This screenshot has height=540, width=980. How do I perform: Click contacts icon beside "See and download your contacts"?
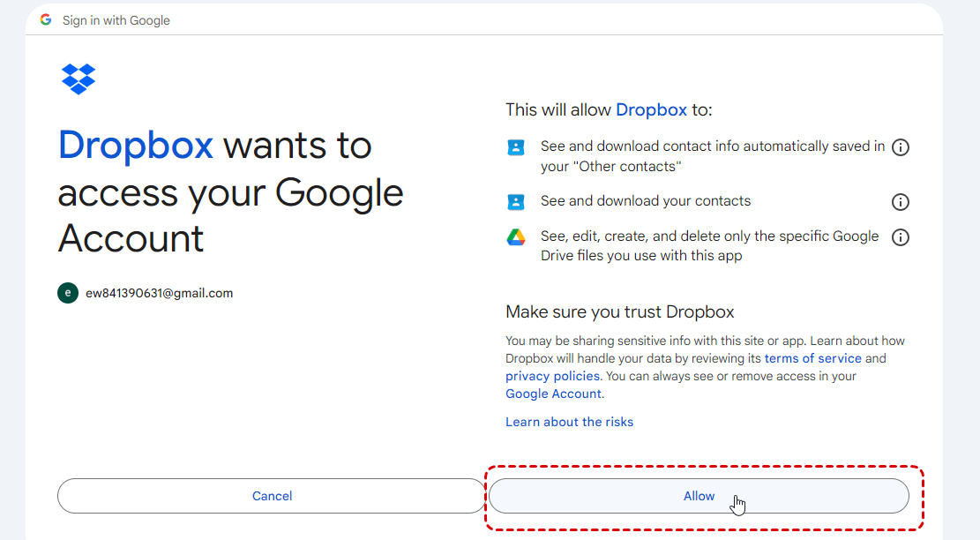point(516,202)
